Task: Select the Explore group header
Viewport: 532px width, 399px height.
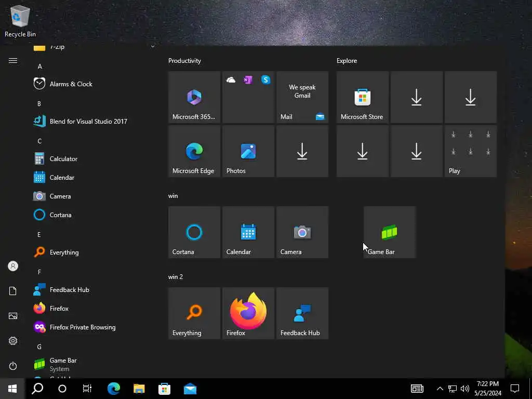Action: 347,61
